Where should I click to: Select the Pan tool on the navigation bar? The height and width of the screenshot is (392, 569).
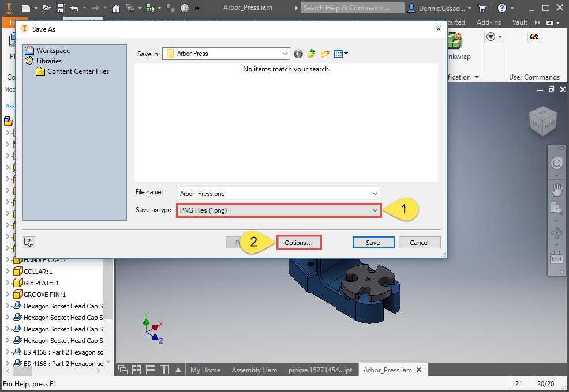click(556, 190)
